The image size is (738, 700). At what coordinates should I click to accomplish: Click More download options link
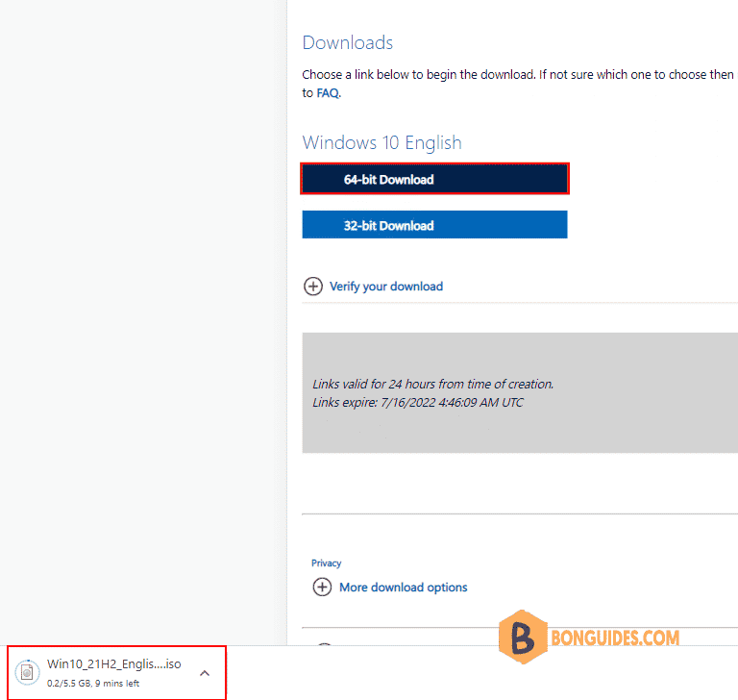(404, 587)
